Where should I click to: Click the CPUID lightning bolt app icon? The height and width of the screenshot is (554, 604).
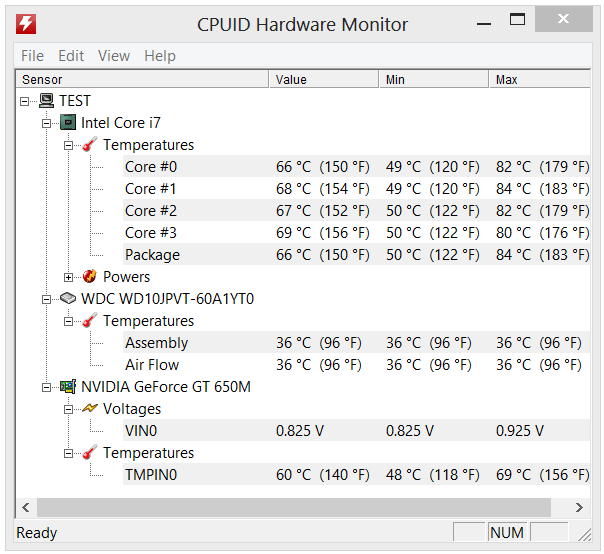pyautogui.click(x=26, y=24)
